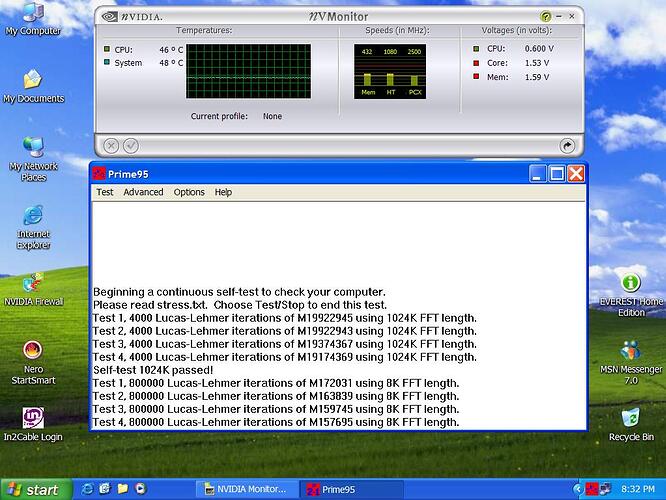The height and width of the screenshot is (500, 666).
Task: Switch to NVIDIA Monitor taskbar button
Action: (246, 489)
